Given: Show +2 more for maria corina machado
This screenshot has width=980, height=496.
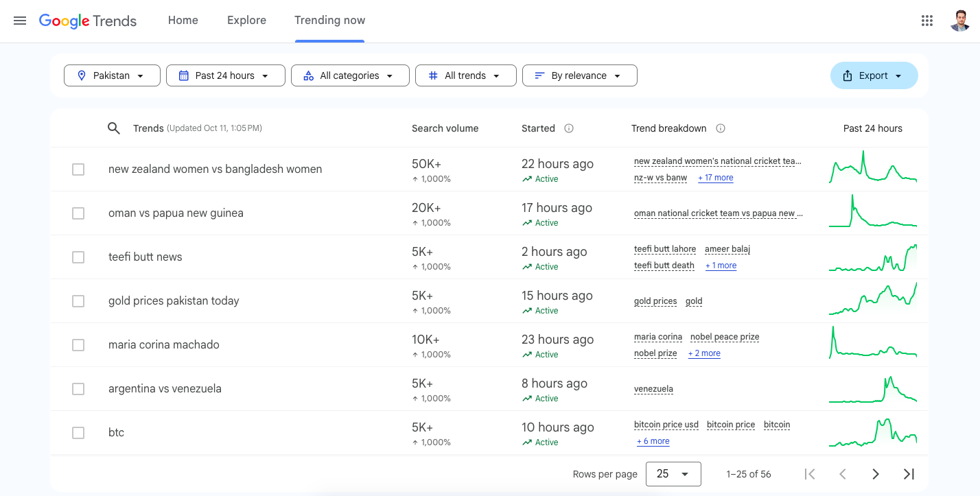Looking at the screenshot, I should point(704,353).
